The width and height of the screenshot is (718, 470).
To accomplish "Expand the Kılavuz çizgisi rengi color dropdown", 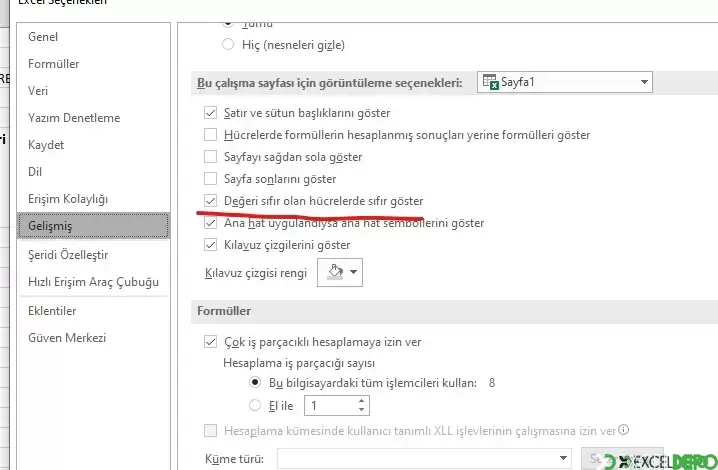I will (353, 272).
